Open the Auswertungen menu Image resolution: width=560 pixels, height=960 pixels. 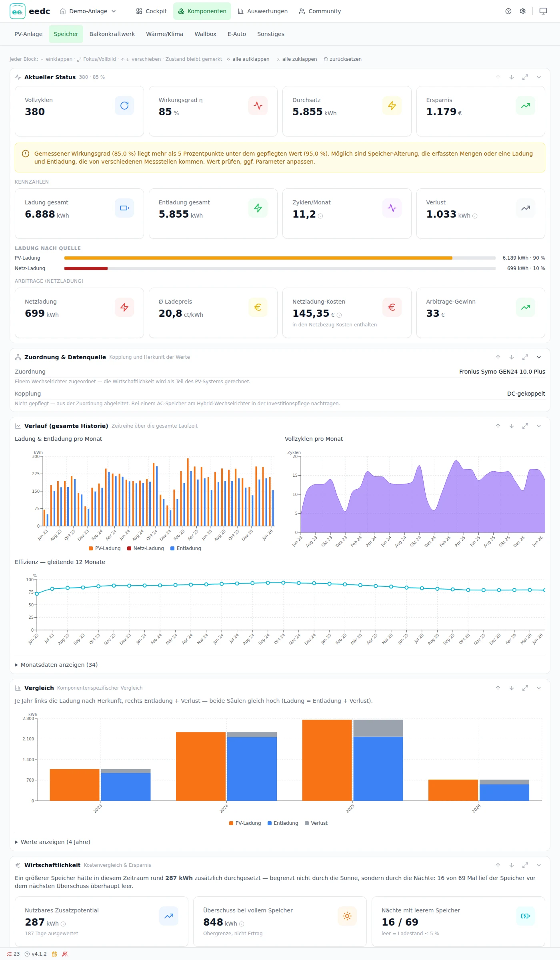[x=263, y=11]
